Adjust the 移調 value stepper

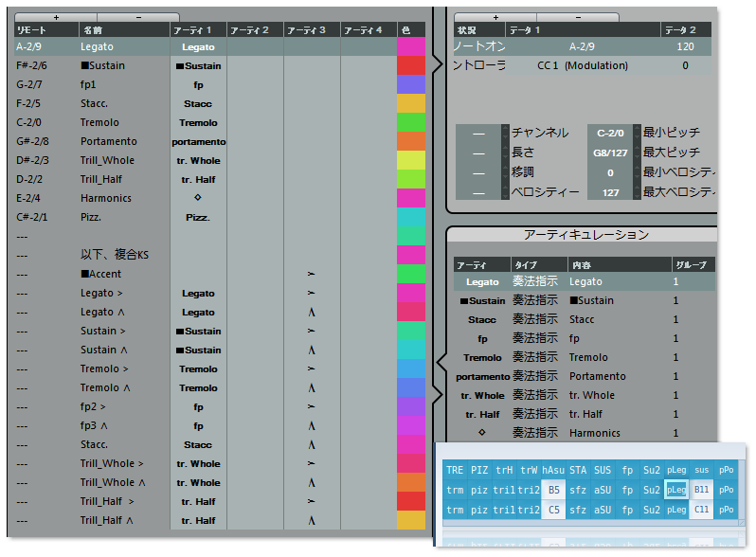point(505,172)
